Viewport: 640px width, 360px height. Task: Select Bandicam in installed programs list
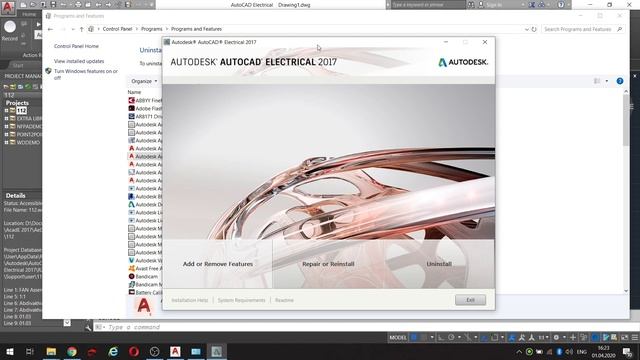146,277
